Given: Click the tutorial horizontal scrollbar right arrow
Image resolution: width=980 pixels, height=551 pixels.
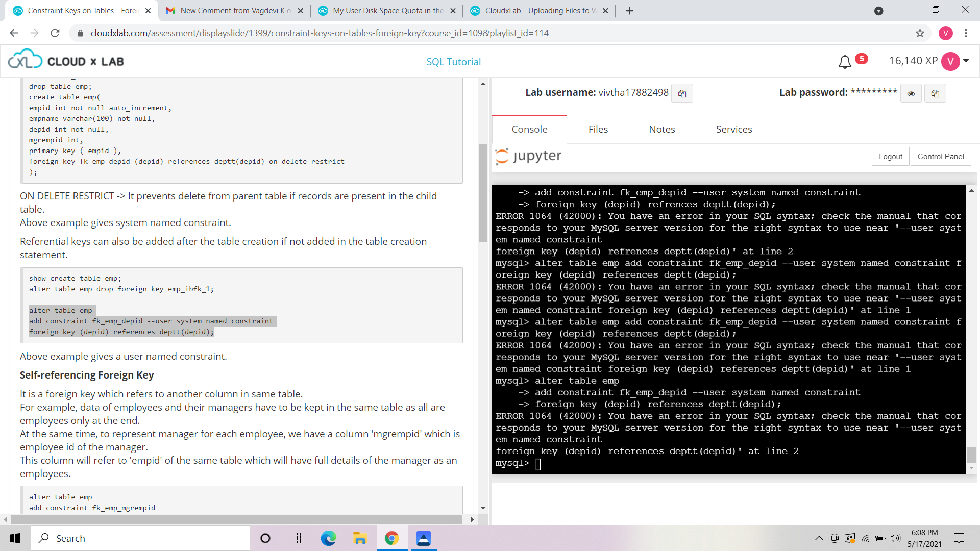Looking at the screenshot, I should 472,519.
